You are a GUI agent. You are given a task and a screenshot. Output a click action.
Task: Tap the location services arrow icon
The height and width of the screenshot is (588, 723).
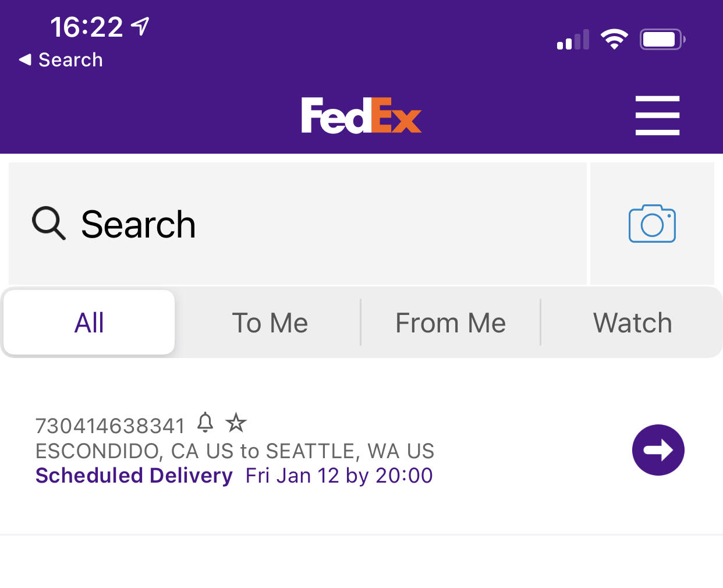pos(140,26)
